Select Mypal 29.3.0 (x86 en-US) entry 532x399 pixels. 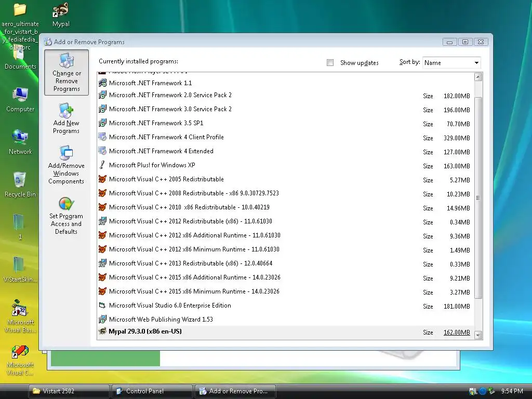285,332
